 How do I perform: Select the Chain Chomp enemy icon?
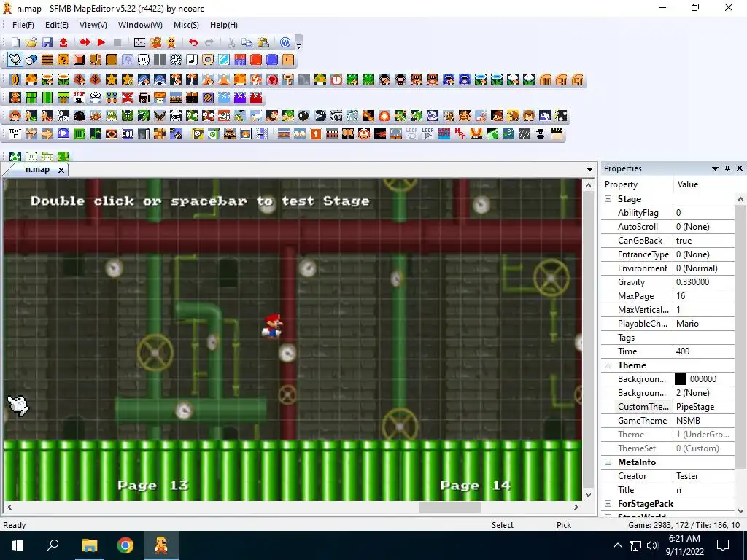pyautogui.click(x=320, y=116)
